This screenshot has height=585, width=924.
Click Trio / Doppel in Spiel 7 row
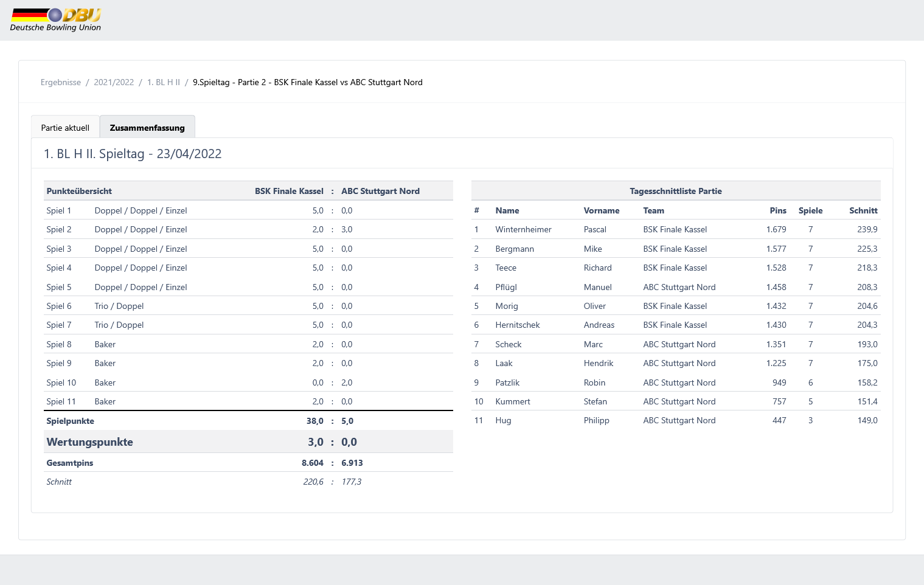(119, 325)
